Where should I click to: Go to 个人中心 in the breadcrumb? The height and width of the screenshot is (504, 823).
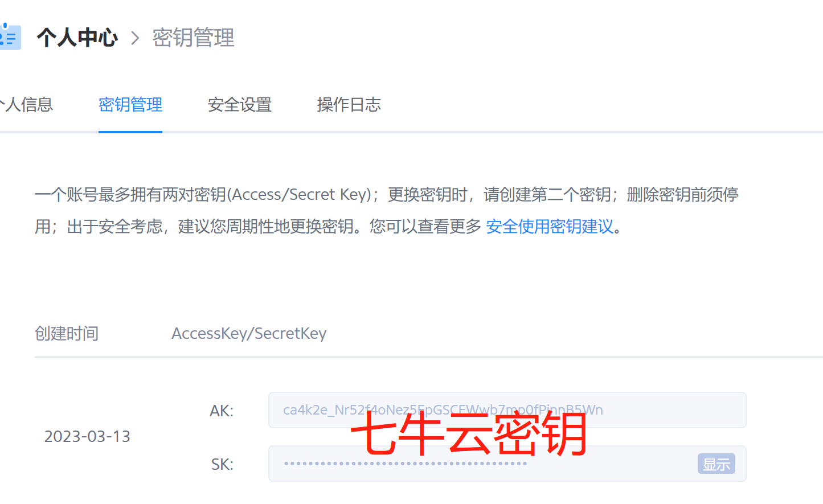tap(77, 38)
